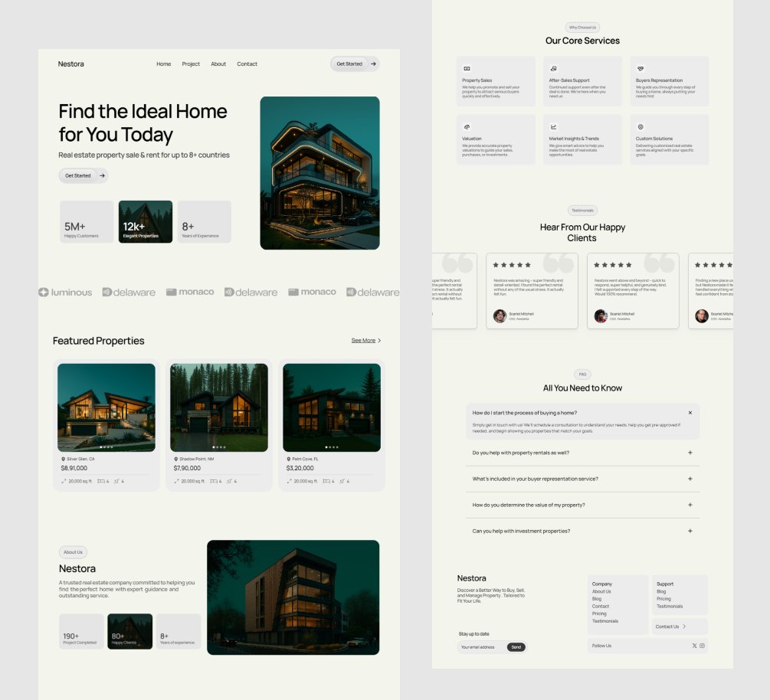Click the 80+ Happy Clients stat card

[129, 631]
